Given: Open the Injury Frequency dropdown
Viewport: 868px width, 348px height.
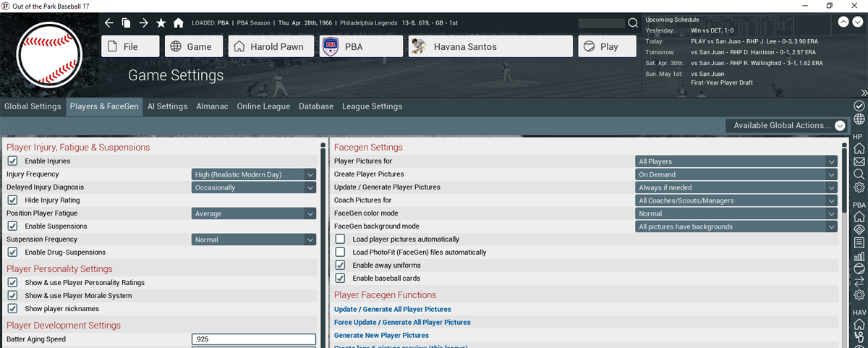Looking at the screenshot, I should pyautogui.click(x=254, y=174).
